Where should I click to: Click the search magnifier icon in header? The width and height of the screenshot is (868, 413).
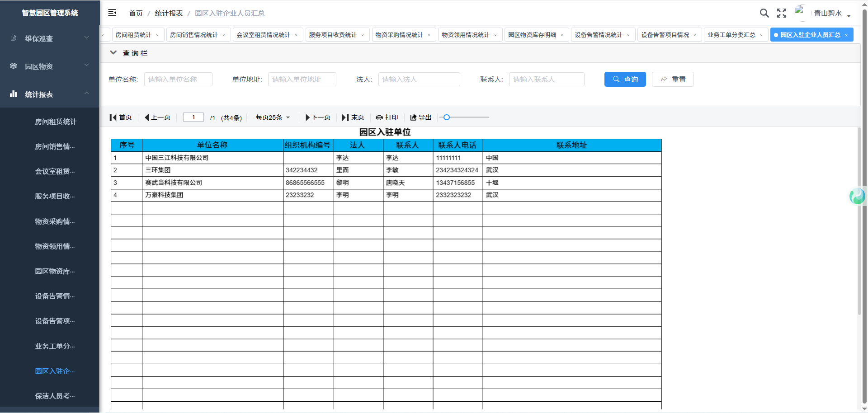tap(764, 13)
